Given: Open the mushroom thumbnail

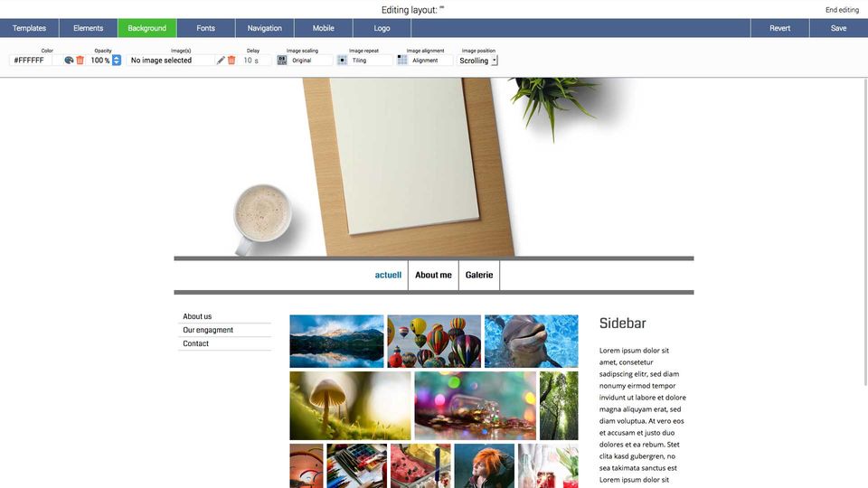Looking at the screenshot, I should click(351, 406).
